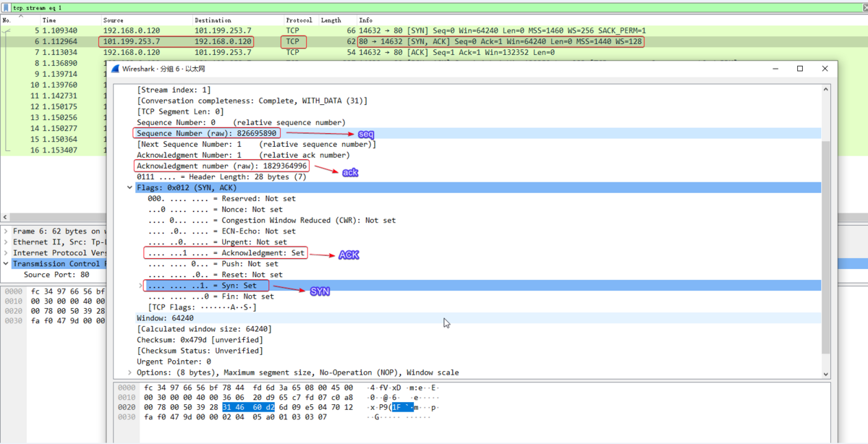Sort packets by the Source column header

(x=146, y=20)
